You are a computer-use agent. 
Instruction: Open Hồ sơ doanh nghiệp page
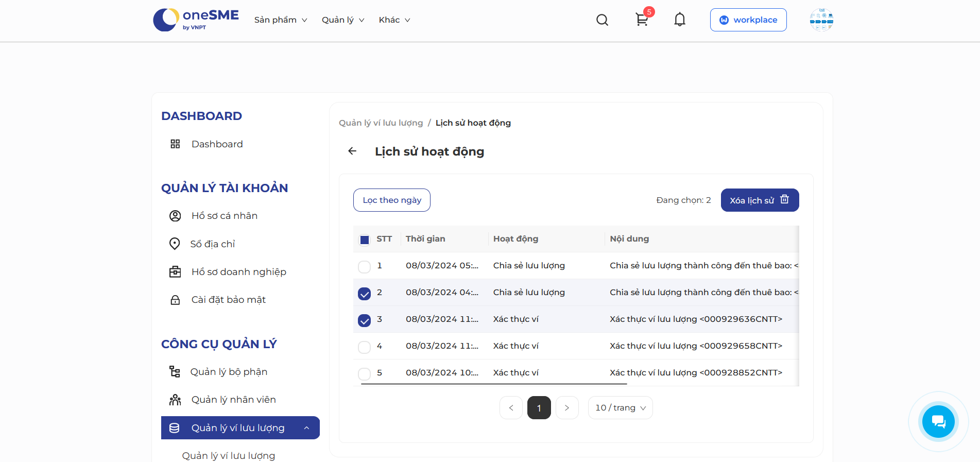(238, 271)
